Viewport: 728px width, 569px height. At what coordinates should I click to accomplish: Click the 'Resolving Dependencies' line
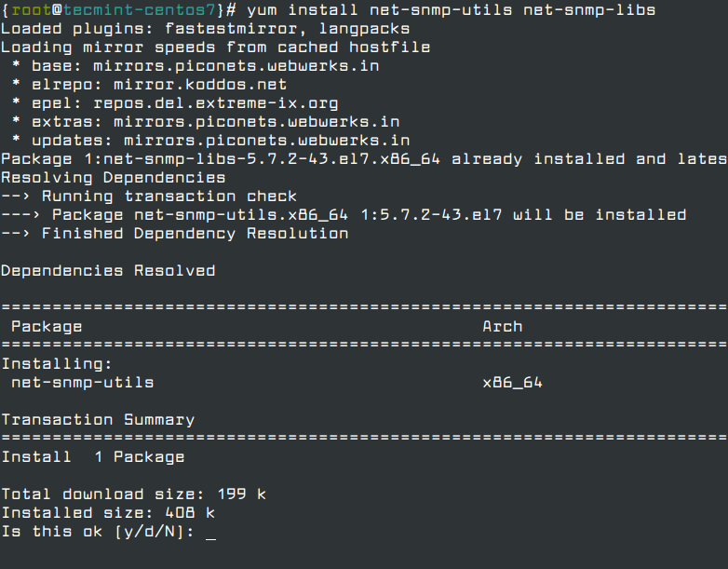[x=113, y=178]
